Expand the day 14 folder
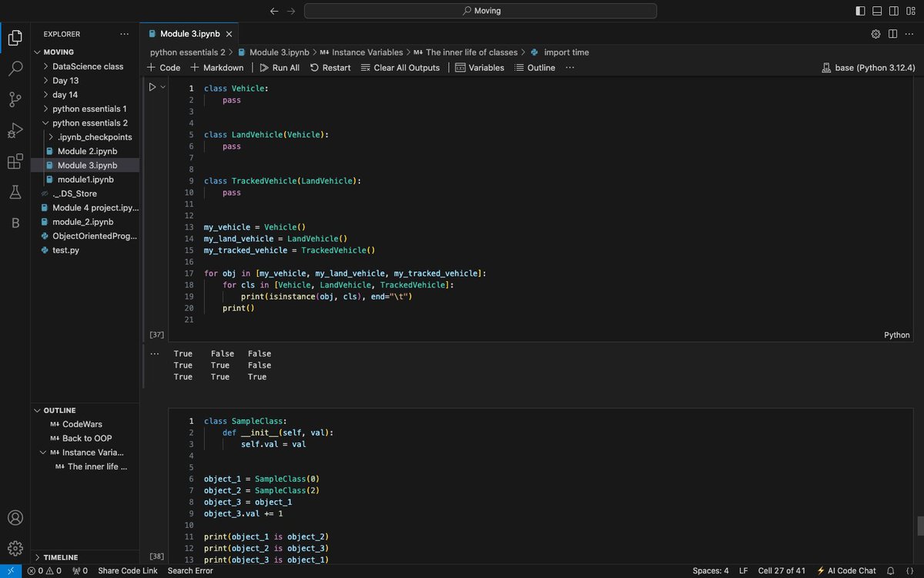 85,95
